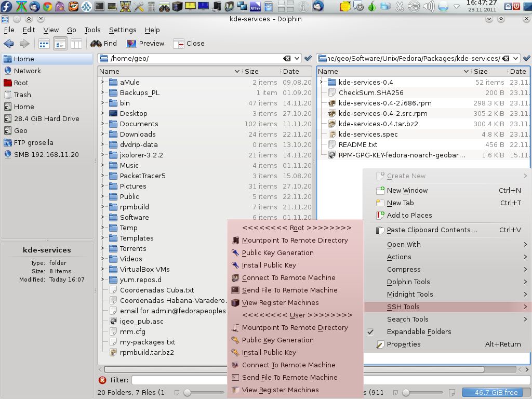Enable Preview mode in the toolbar
The width and height of the screenshot is (532, 399).
[x=145, y=44]
